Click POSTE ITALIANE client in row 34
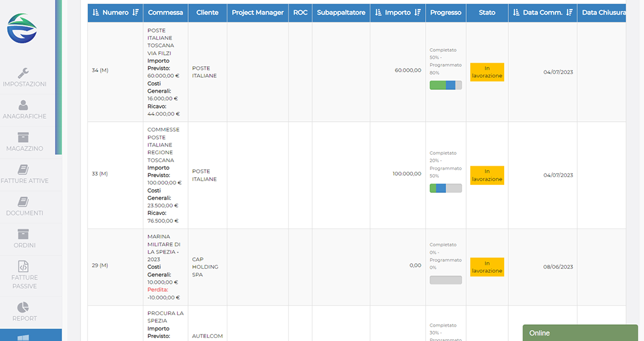644x341 pixels. click(x=204, y=72)
